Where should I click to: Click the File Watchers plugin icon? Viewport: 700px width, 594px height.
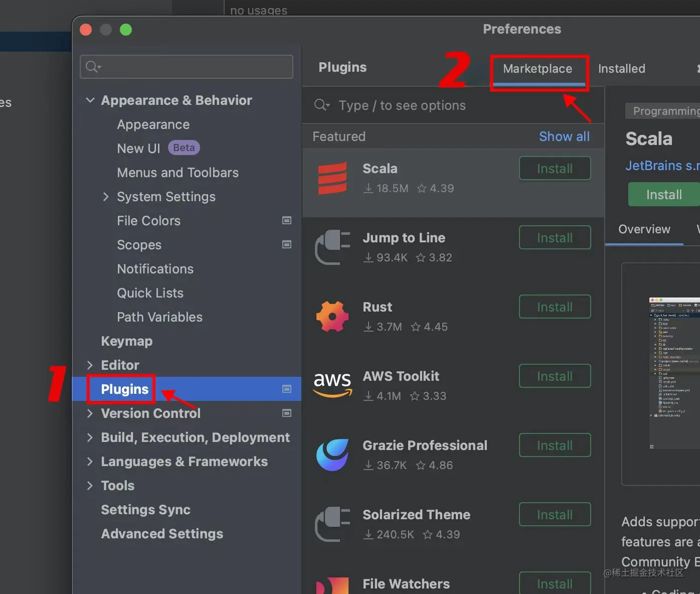point(332,585)
